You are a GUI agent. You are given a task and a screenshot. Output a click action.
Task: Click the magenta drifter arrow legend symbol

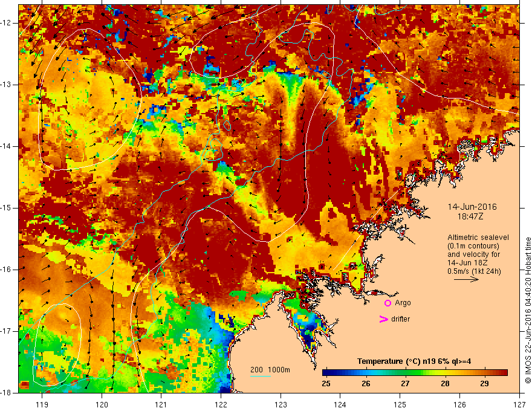tap(384, 319)
